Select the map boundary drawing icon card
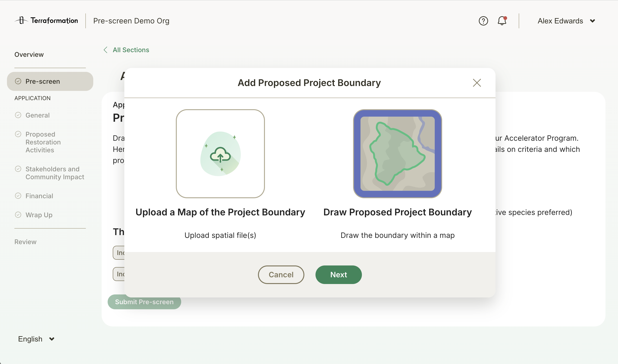 click(397, 154)
